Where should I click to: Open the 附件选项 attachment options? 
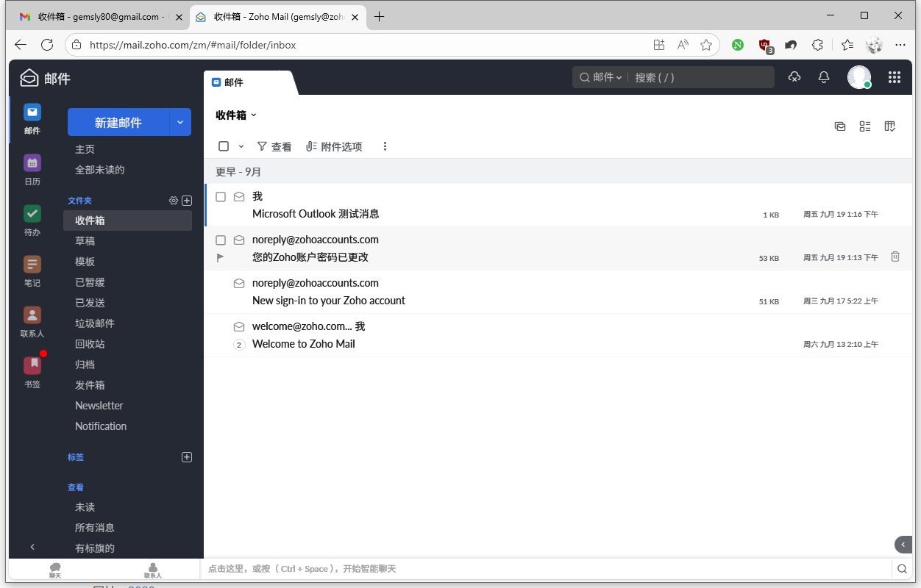(335, 147)
